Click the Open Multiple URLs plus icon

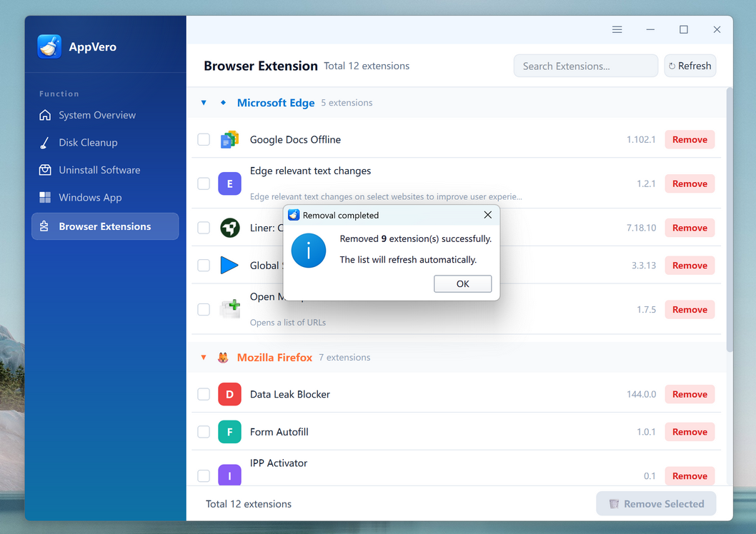(230, 309)
